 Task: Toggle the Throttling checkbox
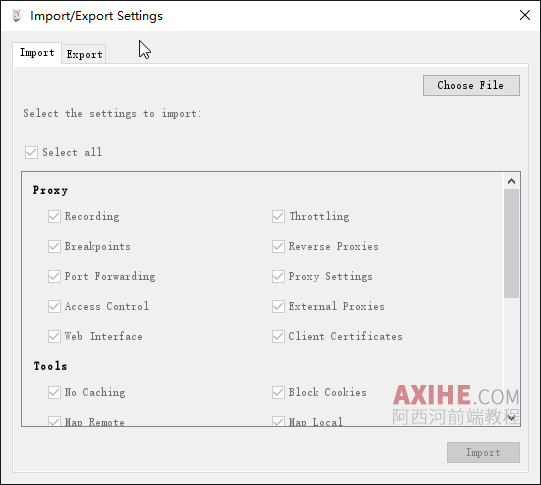(278, 217)
